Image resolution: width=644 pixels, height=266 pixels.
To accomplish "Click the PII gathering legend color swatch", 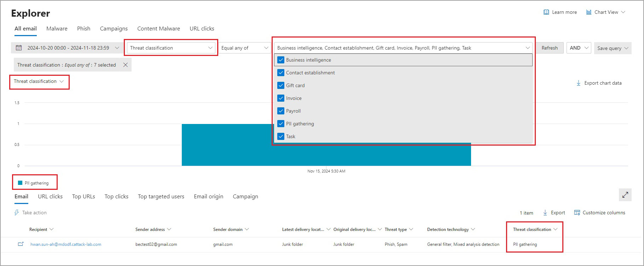I will 20,183.
